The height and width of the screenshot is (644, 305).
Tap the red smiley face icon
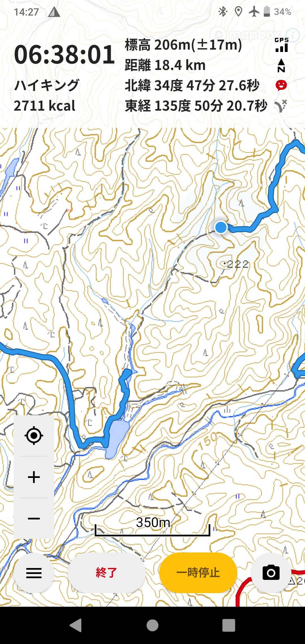point(281,85)
